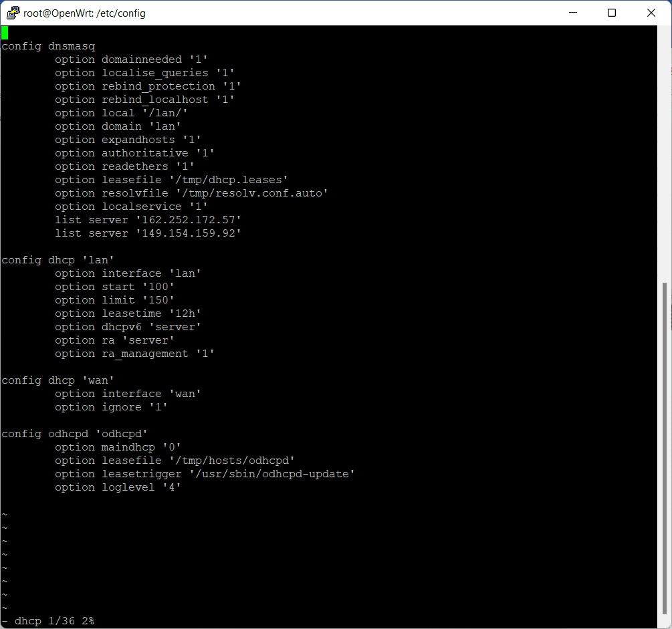Maximize the PuTTY terminal window

click(612, 13)
